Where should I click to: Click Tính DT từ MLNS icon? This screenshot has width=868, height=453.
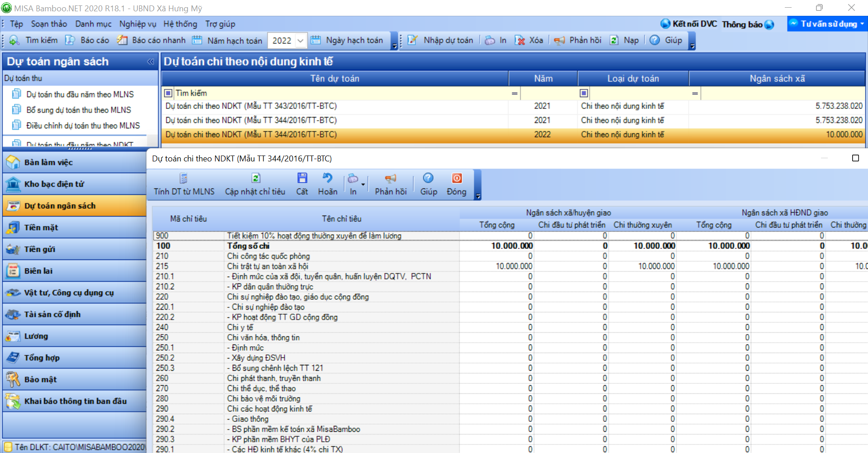pyautogui.click(x=184, y=178)
